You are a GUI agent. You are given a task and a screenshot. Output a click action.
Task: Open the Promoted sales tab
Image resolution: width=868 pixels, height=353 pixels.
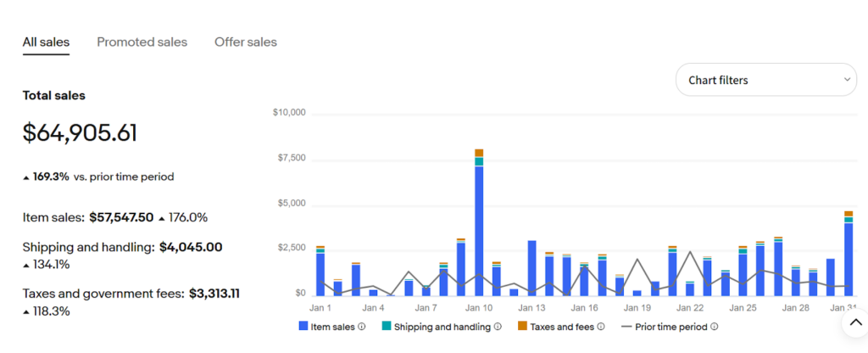coord(142,42)
